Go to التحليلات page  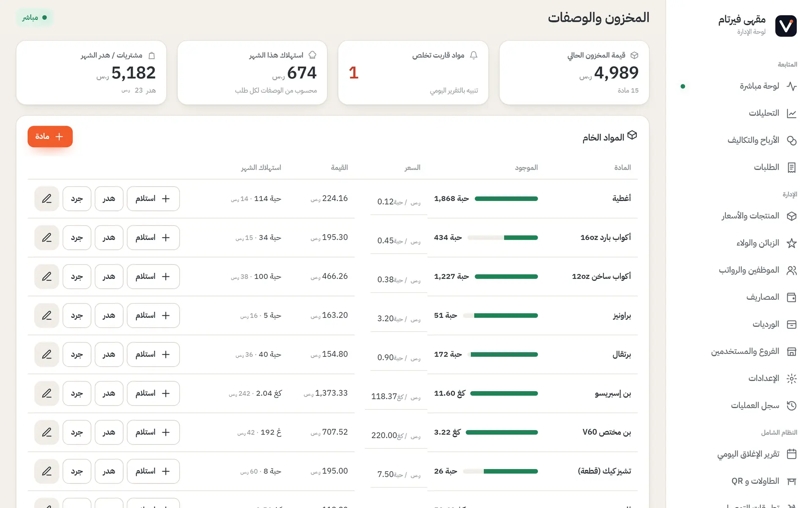pos(738,113)
